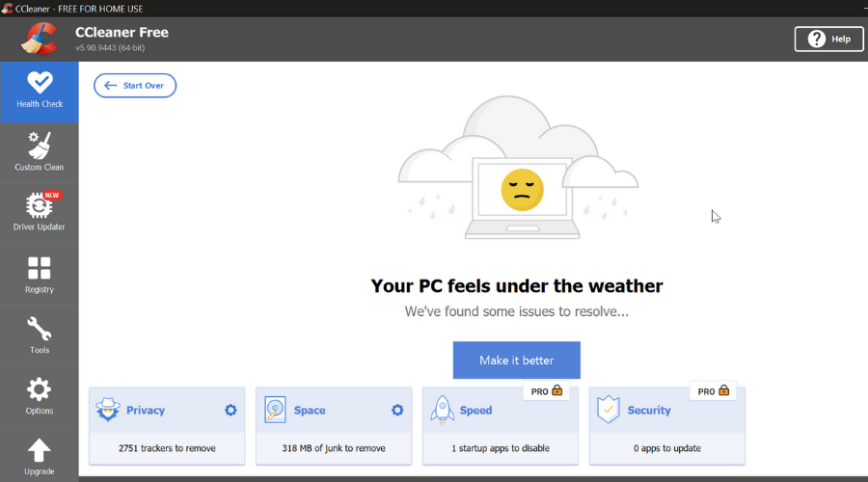Click Start Over to restart scan

pos(135,86)
